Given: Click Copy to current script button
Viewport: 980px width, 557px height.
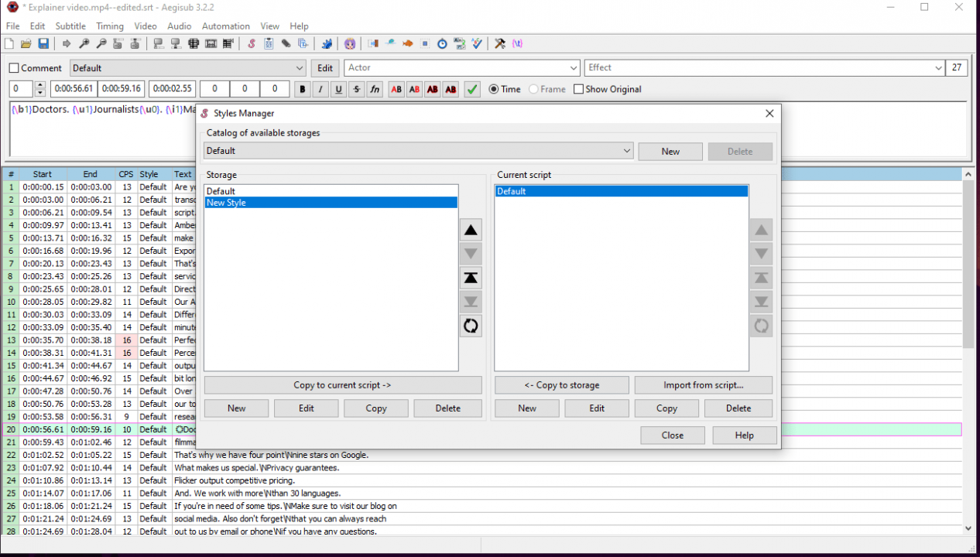Looking at the screenshot, I should (x=343, y=385).
